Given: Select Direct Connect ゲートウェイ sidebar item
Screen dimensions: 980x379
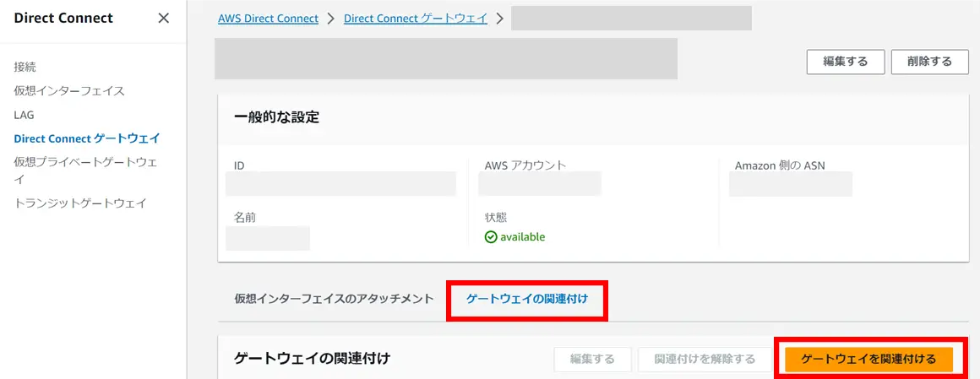Looking at the screenshot, I should pos(87,138).
